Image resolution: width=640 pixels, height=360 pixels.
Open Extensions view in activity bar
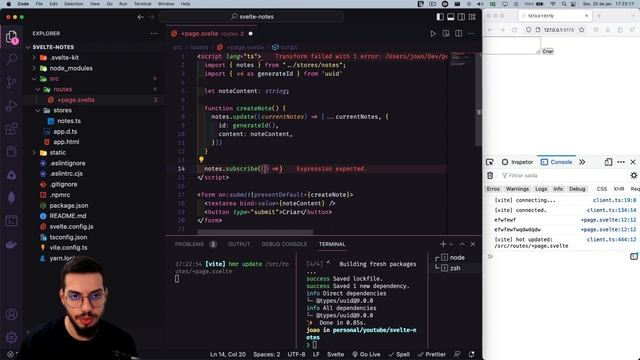11,129
